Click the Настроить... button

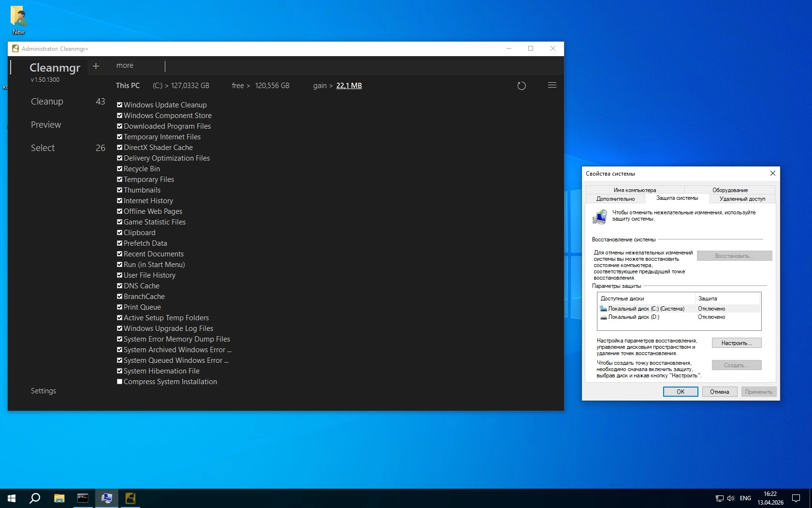point(736,343)
